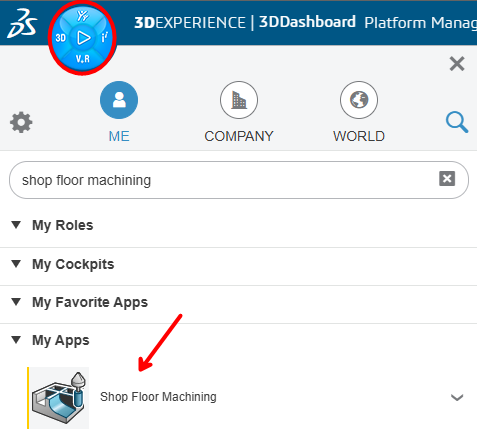Collapse the My Roles section
This screenshot has width=477, height=432.
[x=16, y=225]
